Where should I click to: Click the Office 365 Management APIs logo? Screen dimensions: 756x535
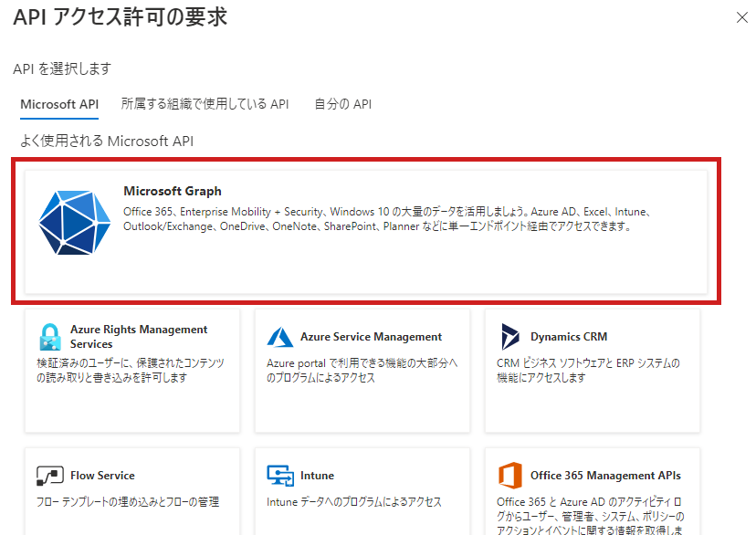pyautogui.click(x=510, y=476)
